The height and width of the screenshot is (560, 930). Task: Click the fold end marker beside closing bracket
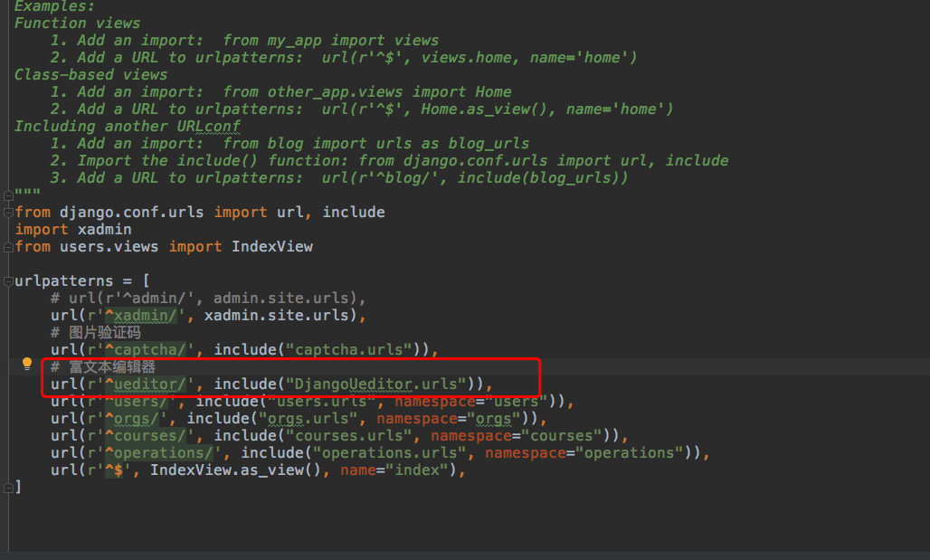coord(8,488)
